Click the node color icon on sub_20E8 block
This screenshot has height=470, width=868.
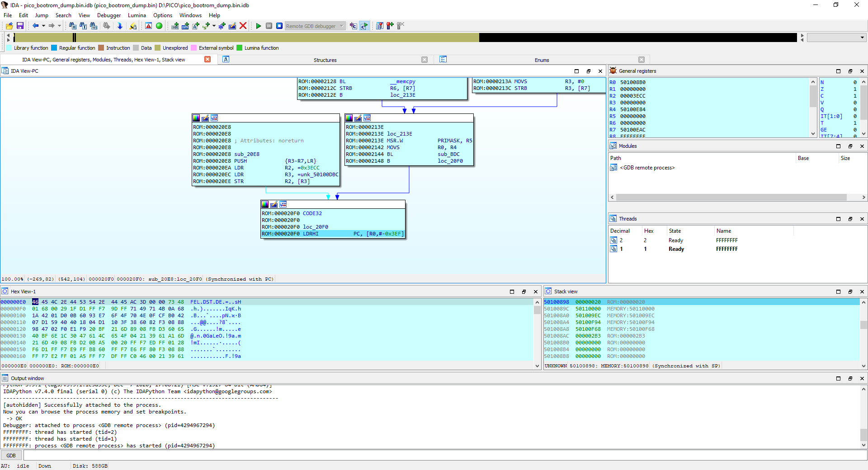196,118
